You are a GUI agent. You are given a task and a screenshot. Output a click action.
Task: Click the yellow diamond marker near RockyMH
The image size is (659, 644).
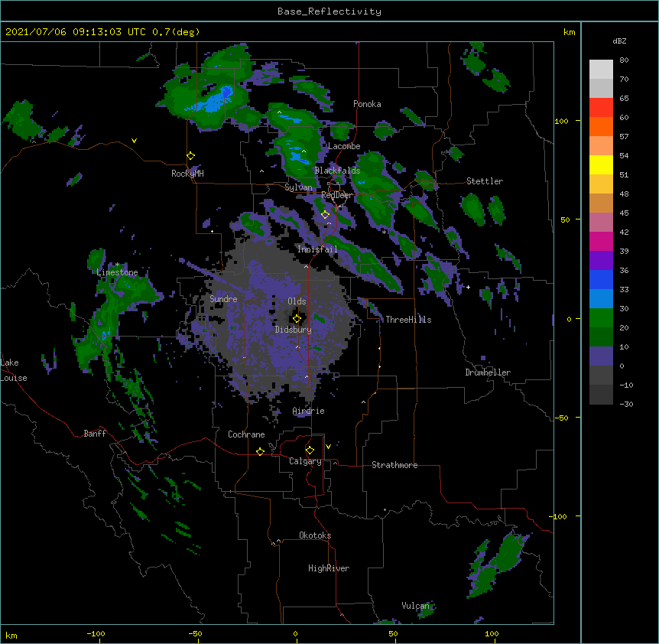190,156
